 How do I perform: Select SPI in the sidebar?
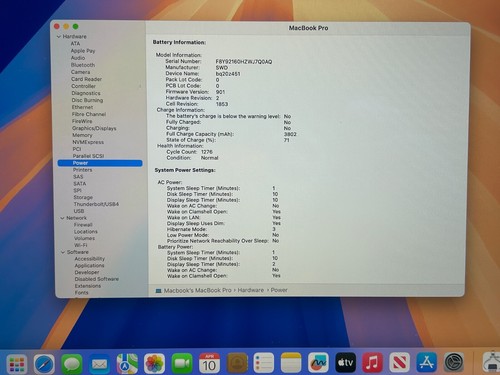click(77, 190)
